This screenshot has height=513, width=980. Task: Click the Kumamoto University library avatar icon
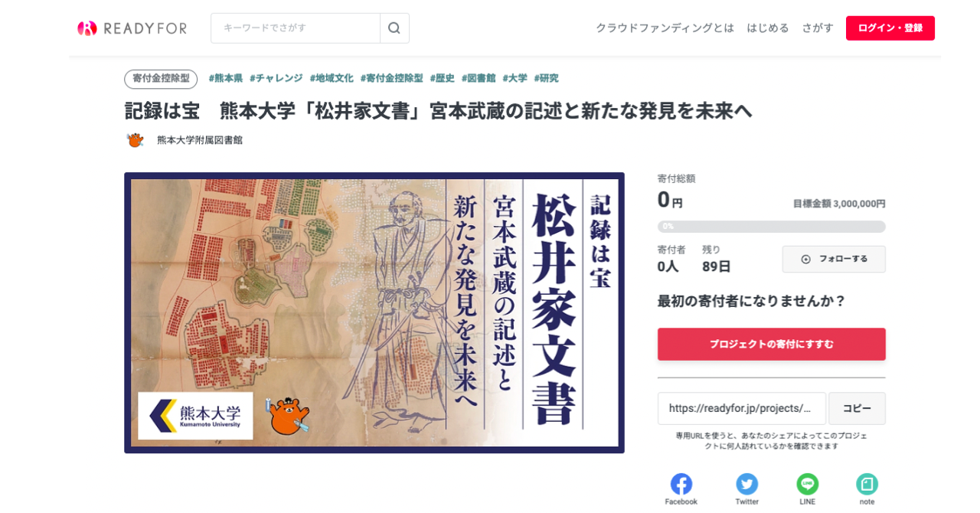pos(136,140)
